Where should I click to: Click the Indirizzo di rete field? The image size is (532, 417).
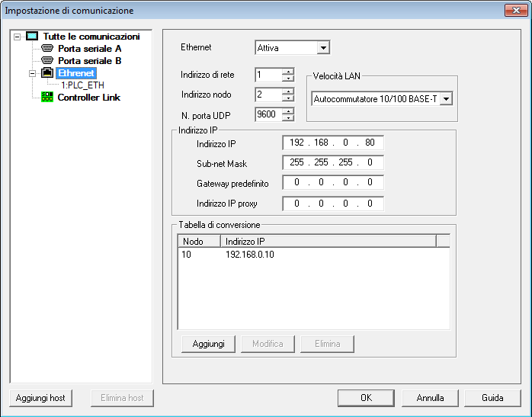coord(269,75)
